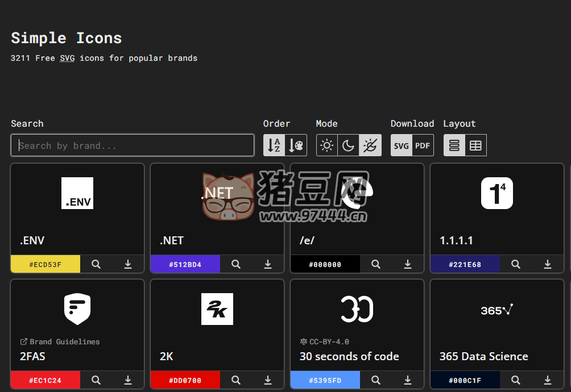571x392 pixels.
Task: Switch to compact table layout
Action: point(477,145)
